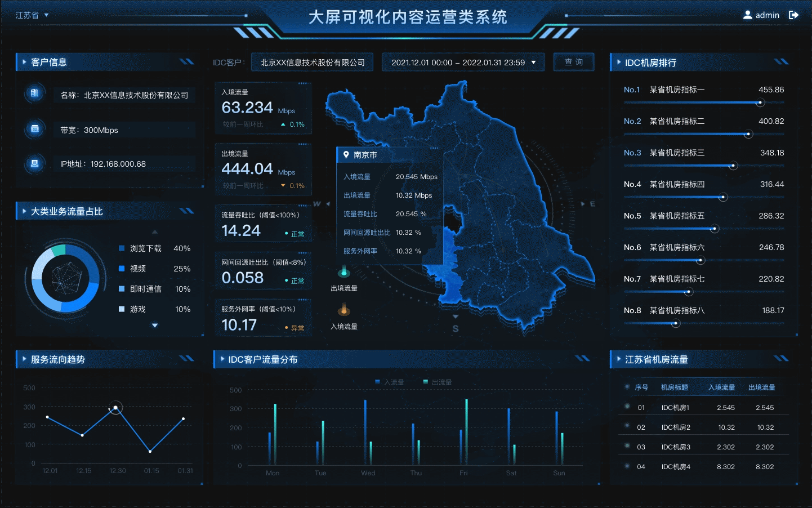Viewport: 812px width, 508px height.
Task: Click the highlighted peak line chart point
Action: point(115,407)
